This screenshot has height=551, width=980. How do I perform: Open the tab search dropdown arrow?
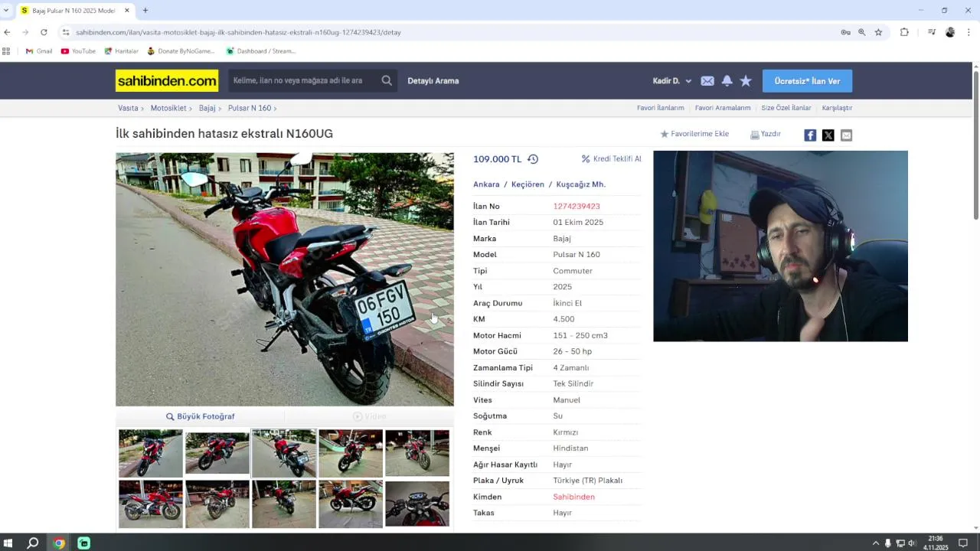click(6, 11)
